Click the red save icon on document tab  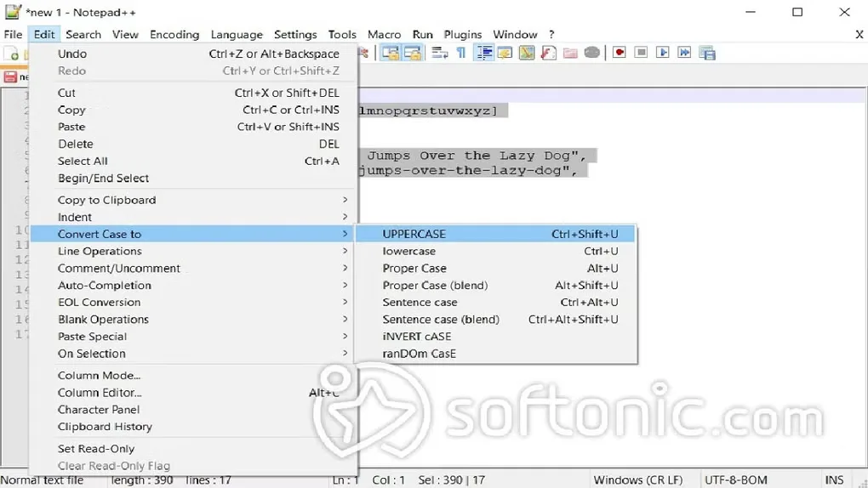tap(10, 77)
